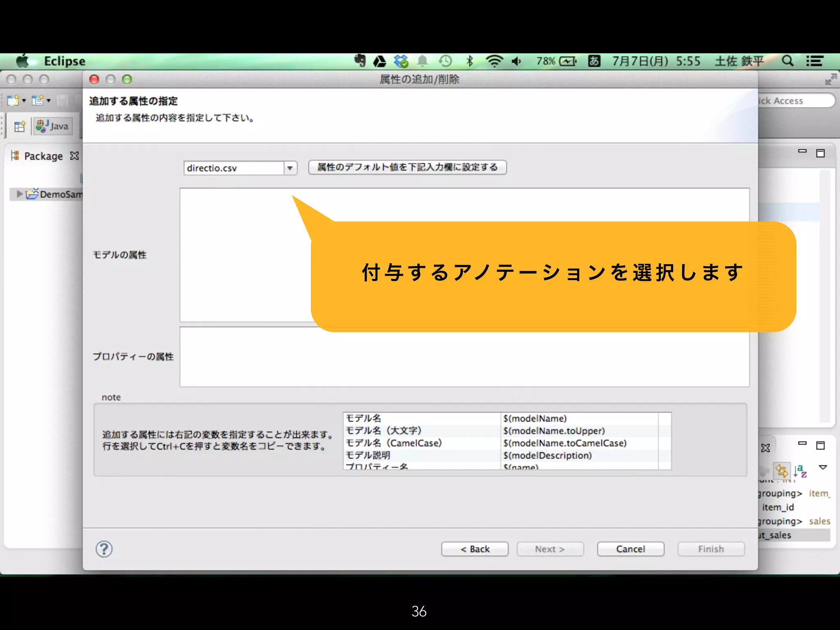Expand the DemoSam project tree node
Viewport: 840px width, 630px height.
19,194
